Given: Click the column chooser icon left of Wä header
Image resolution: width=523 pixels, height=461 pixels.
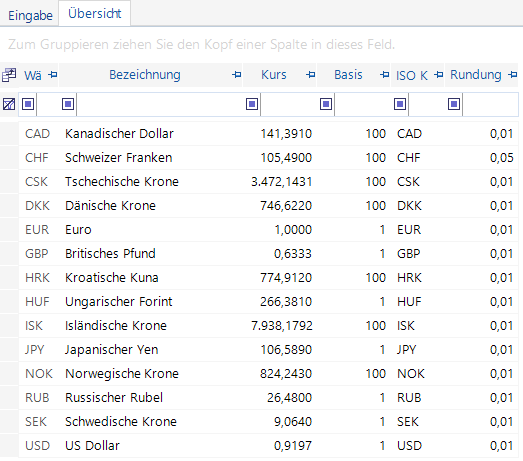Looking at the screenshot, I should pos(9,75).
